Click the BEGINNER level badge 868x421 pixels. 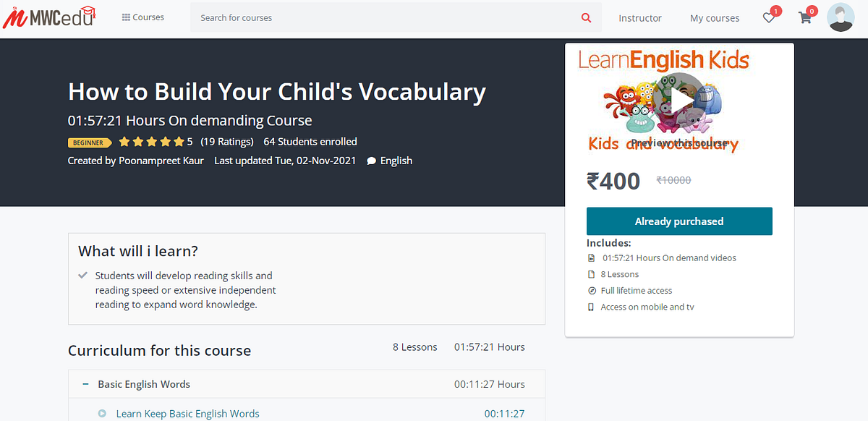[x=90, y=143]
